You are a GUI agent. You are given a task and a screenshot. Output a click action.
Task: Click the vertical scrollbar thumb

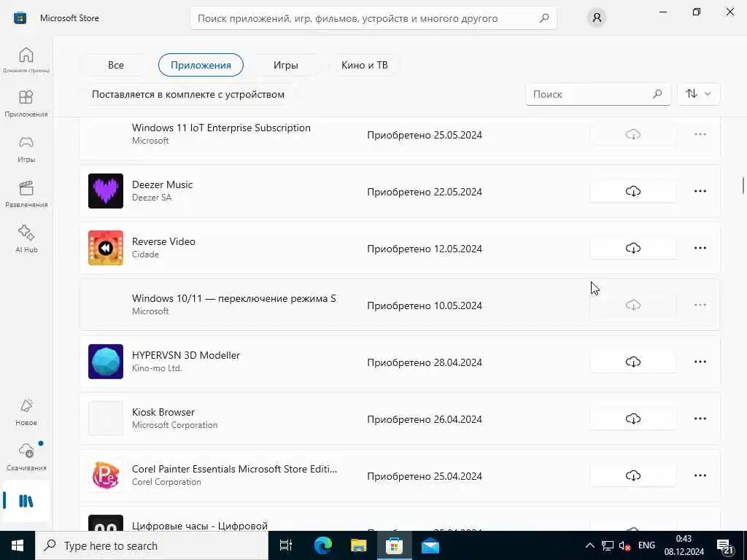click(x=743, y=185)
